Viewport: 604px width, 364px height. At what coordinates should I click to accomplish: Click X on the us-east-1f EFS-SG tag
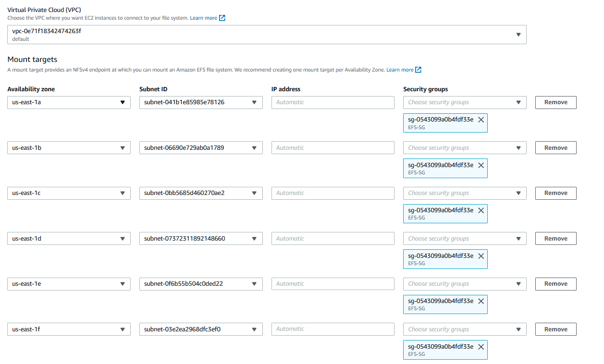481,346
